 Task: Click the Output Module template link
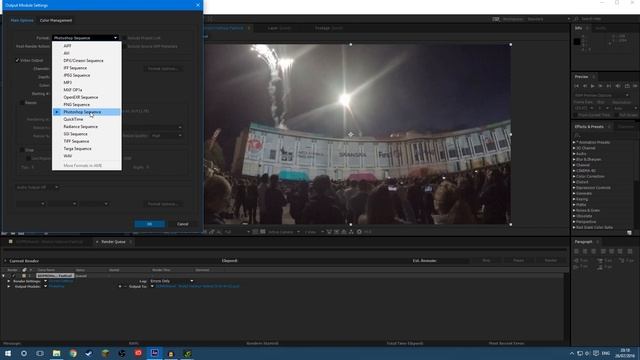tap(56, 287)
